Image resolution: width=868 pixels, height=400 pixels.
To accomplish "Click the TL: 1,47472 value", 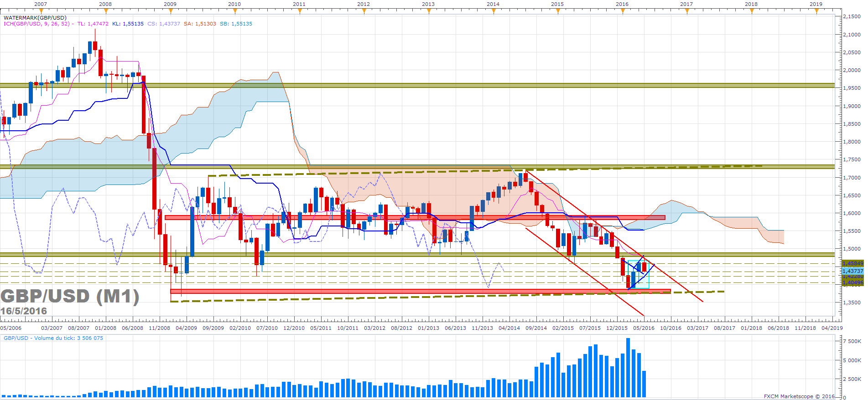I will click(x=93, y=24).
